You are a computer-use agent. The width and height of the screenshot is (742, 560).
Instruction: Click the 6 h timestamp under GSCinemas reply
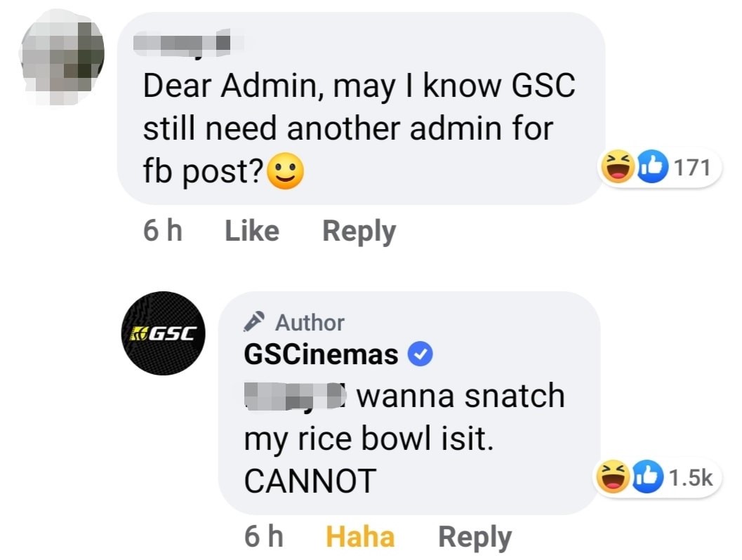click(x=264, y=537)
